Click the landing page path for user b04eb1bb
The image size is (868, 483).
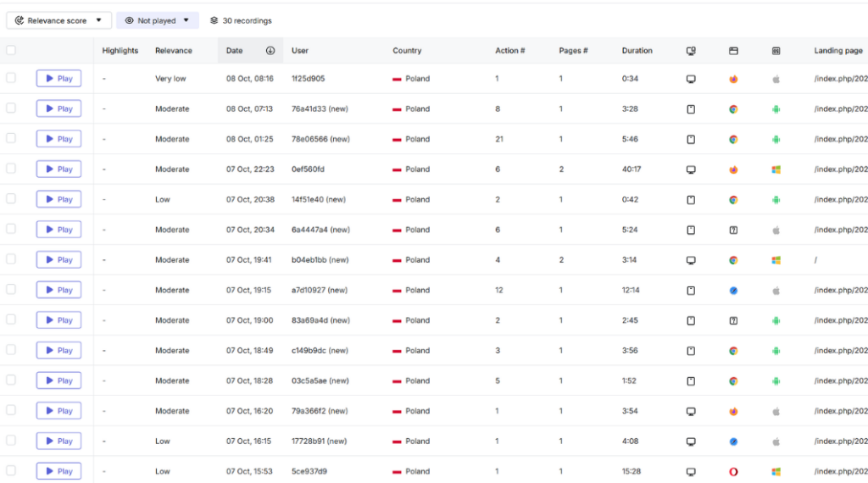(x=815, y=260)
